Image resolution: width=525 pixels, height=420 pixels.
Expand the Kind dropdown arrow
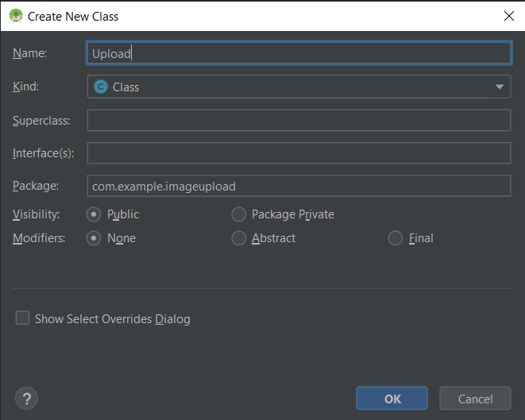click(500, 87)
